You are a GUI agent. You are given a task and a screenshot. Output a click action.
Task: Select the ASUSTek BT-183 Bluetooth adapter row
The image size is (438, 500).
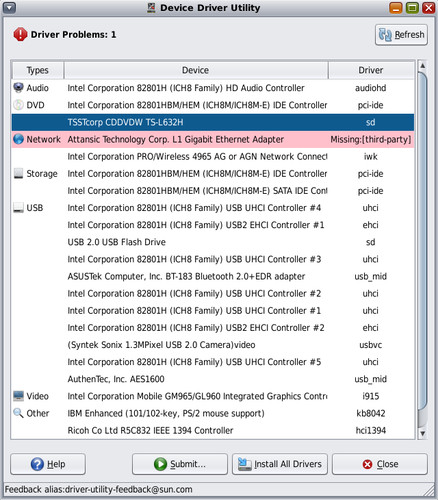(x=213, y=276)
